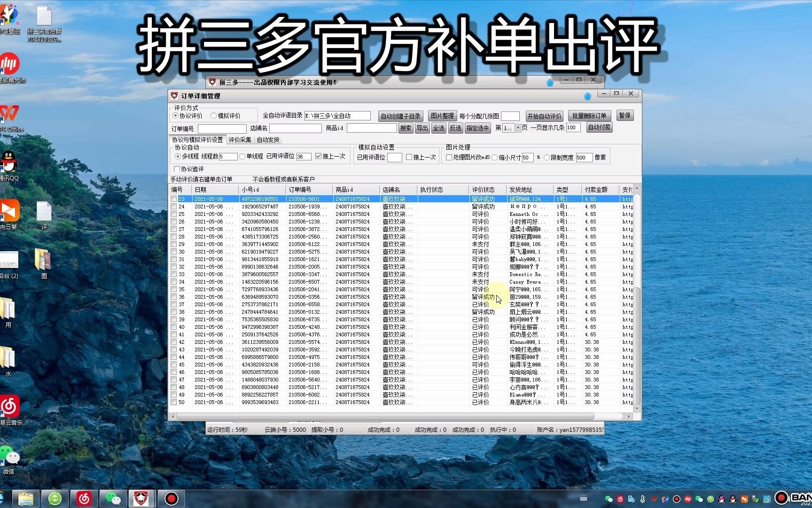Viewport: 812px width, 508px height.
Task: Click the 线程数 input field
Action: point(228,156)
